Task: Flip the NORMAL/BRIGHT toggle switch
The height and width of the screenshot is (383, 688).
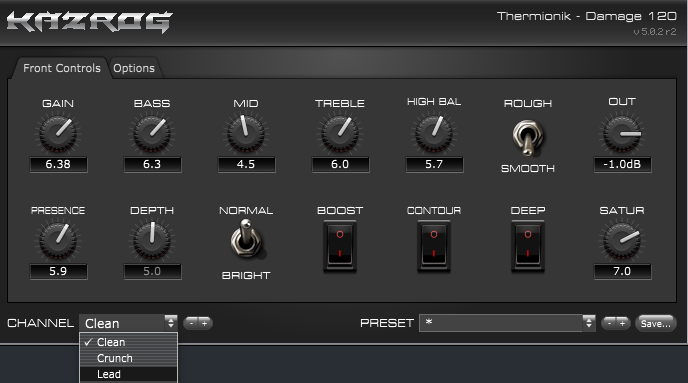Action: pos(247,238)
